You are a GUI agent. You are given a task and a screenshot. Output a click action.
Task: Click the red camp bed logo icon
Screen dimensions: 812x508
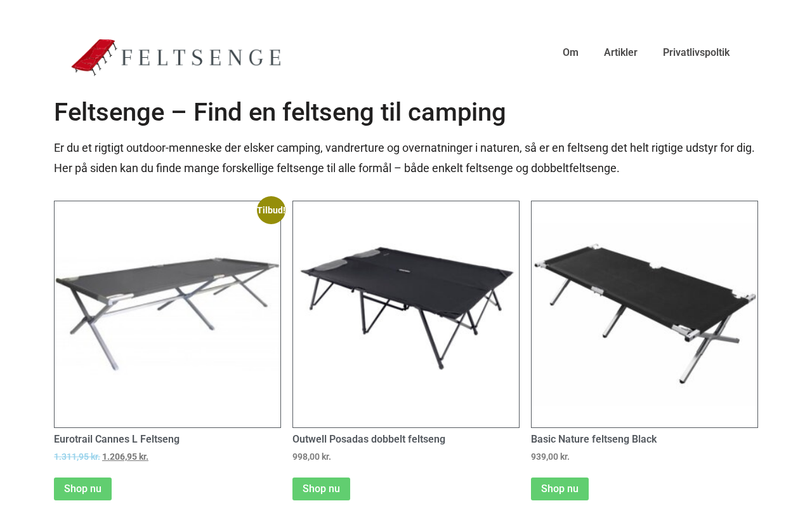tap(94, 56)
